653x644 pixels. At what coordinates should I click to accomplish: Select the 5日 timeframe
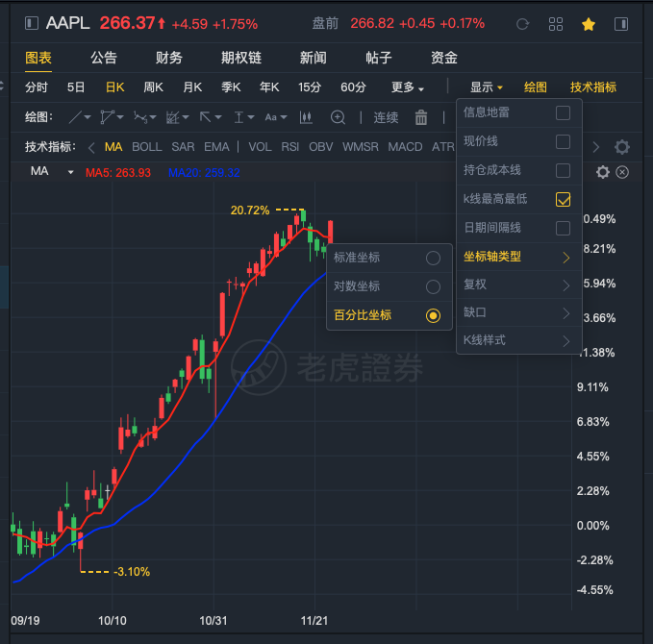click(x=76, y=87)
